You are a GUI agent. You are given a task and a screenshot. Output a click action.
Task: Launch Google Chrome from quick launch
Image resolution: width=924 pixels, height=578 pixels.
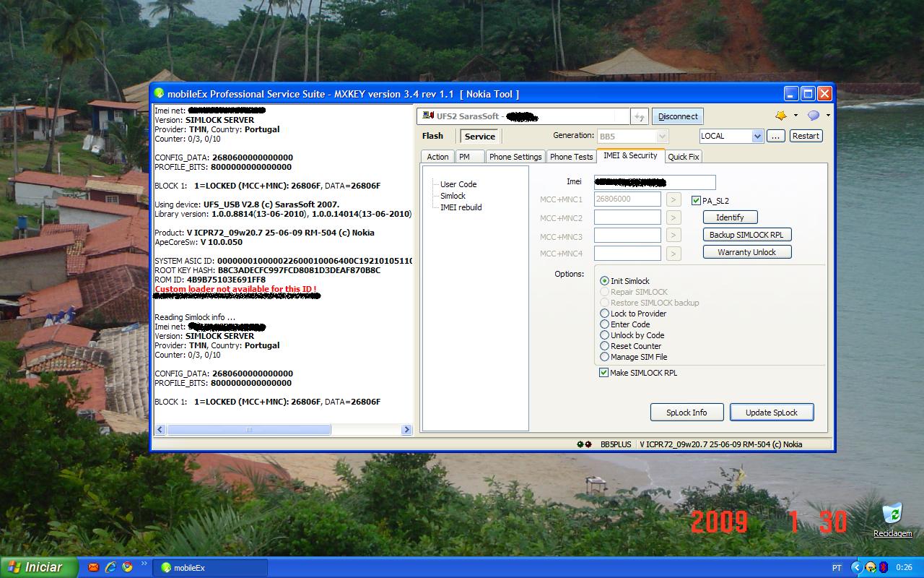tap(127, 567)
